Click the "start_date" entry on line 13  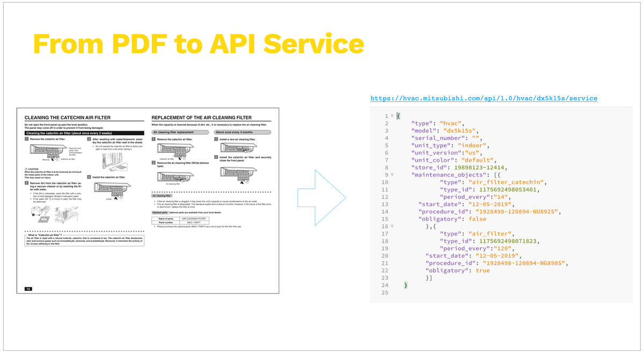[471, 204]
